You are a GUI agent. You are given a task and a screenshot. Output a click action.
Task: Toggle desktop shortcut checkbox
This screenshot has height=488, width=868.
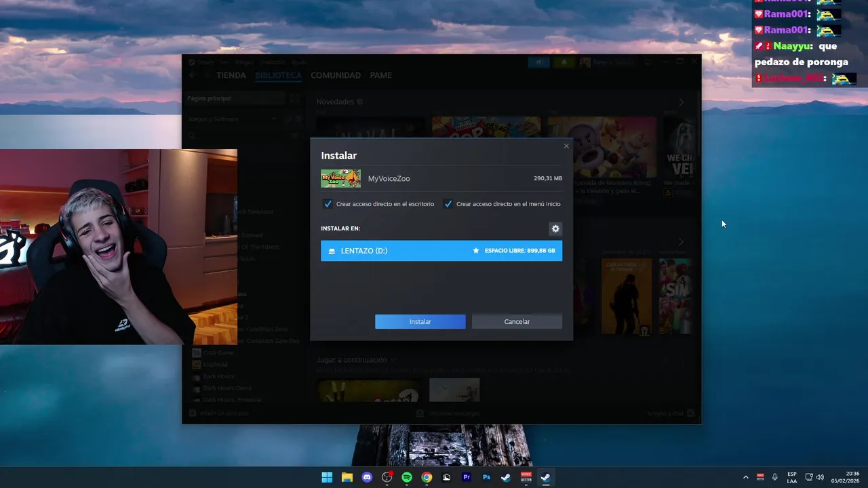tap(328, 203)
